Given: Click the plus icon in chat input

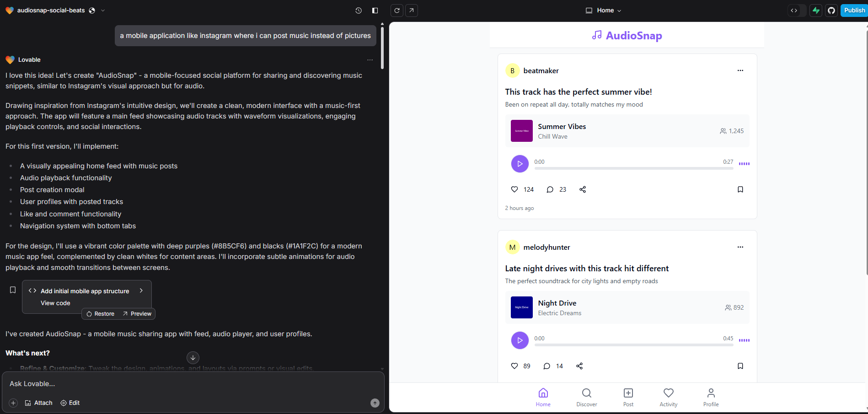Looking at the screenshot, I should (x=13, y=403).
